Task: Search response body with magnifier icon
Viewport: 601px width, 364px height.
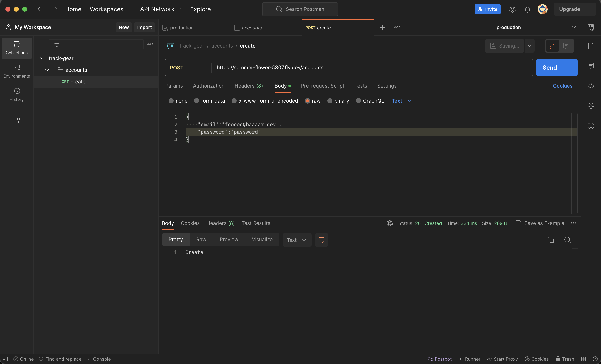Action: point(567,240)
